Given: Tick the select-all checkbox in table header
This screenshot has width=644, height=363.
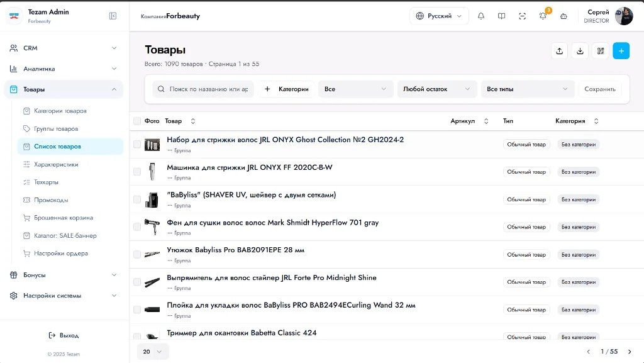Looking at the screenshot, I should click(x=137, y=121).
